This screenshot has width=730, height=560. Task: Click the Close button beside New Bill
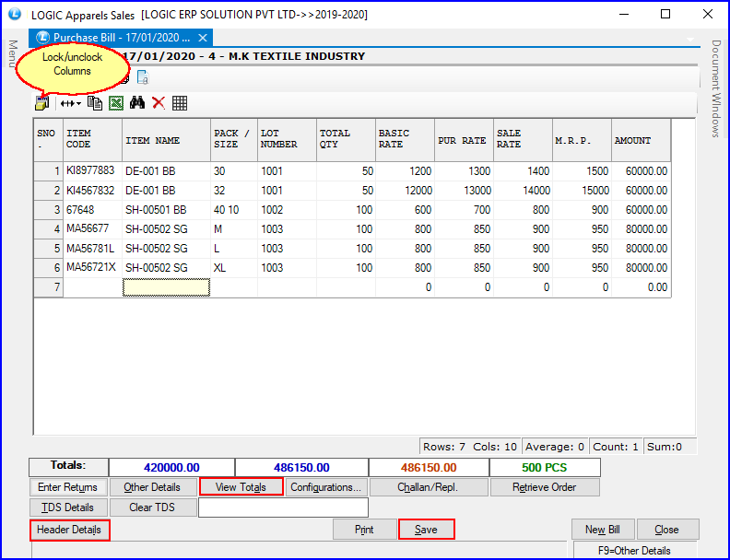(667, 530)
